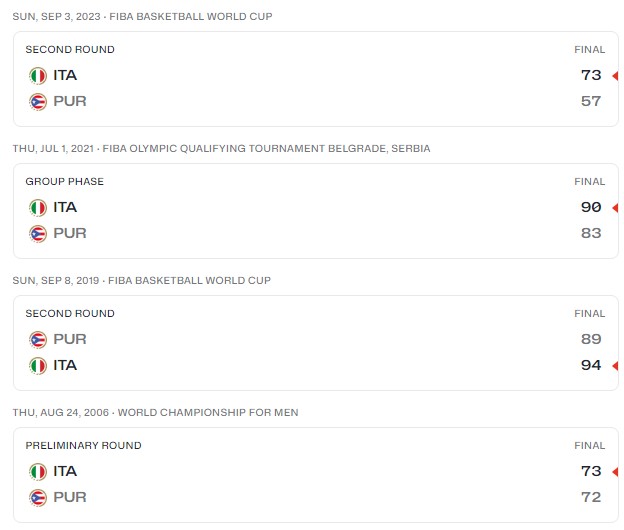
Task: Click Italy flag in 2006 World Championship game
Action: (38, 471)
